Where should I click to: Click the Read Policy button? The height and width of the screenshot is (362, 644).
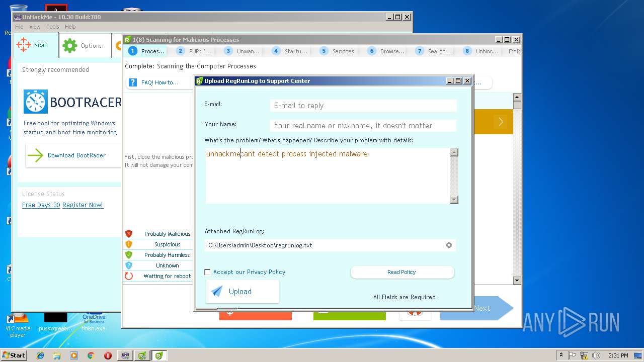(402, 272)
